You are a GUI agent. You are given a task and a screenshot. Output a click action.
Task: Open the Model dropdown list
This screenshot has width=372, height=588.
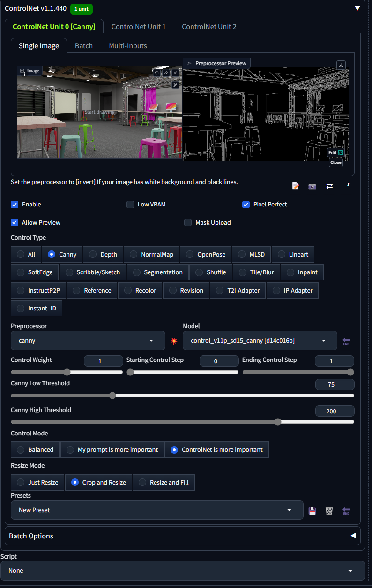click(260, 341)
